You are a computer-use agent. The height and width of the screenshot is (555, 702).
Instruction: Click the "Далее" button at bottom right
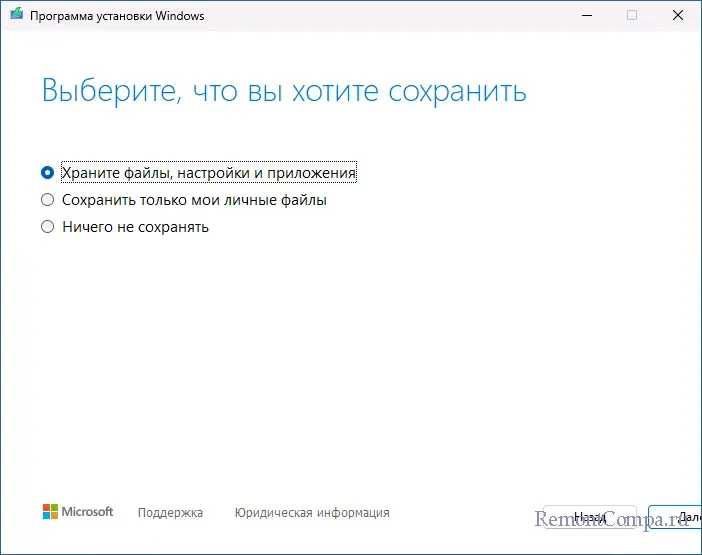pos(676,517)
